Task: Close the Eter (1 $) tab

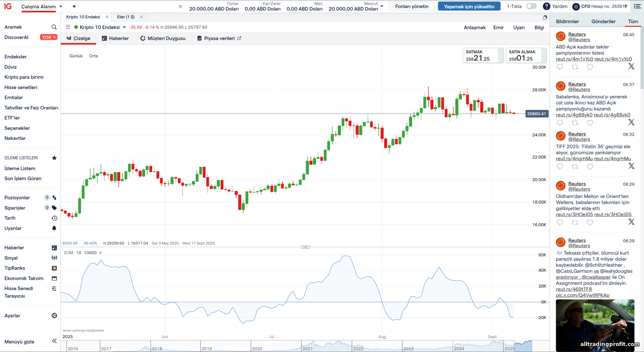Action: (141, 17)
